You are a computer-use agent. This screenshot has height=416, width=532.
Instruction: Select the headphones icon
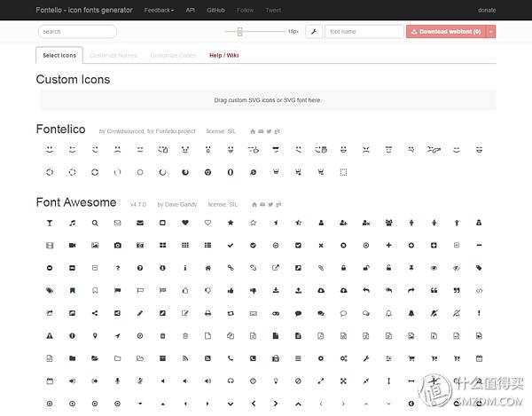[231, 381]
